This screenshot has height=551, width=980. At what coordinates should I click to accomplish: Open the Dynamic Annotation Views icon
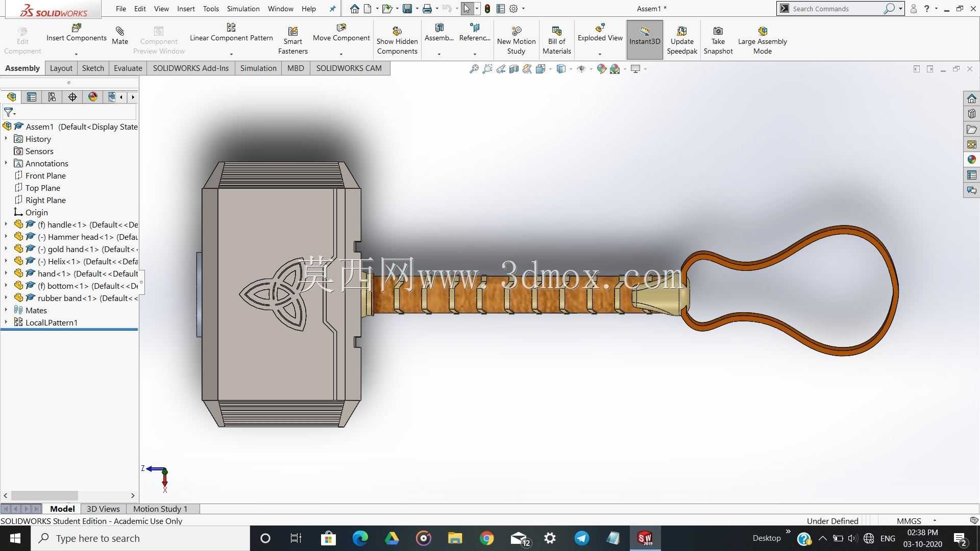527,69
